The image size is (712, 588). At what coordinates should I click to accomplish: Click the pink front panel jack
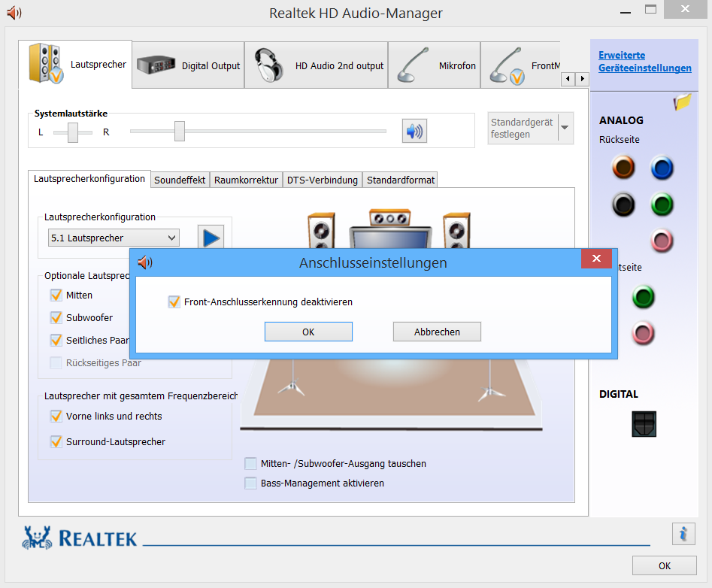pyautogui.click(x=644, y=334)
